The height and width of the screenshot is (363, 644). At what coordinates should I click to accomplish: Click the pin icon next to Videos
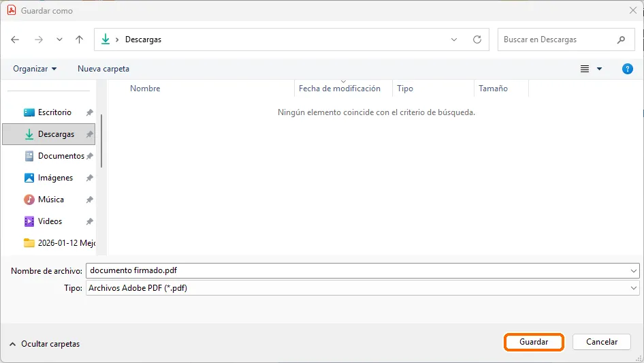click(90, 221)
